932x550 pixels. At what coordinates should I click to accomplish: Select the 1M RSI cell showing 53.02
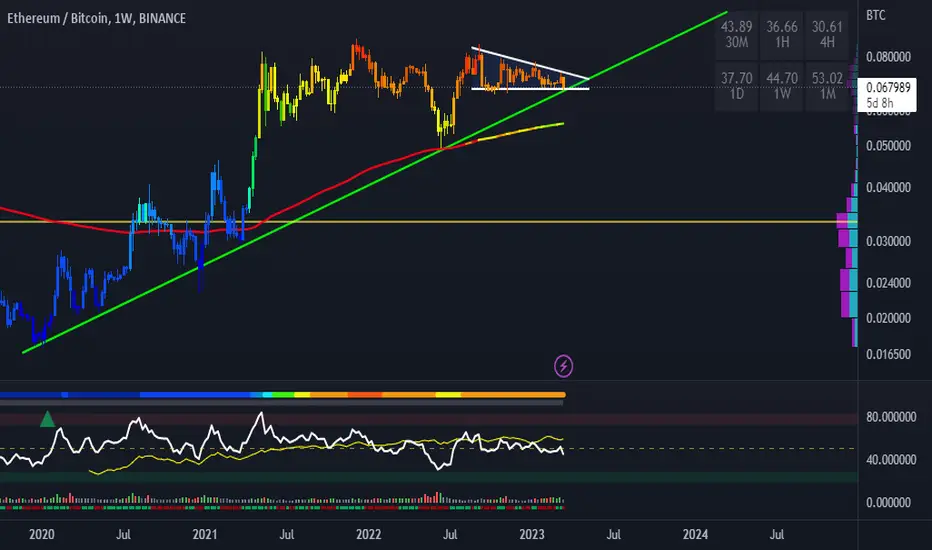(827, 86)
